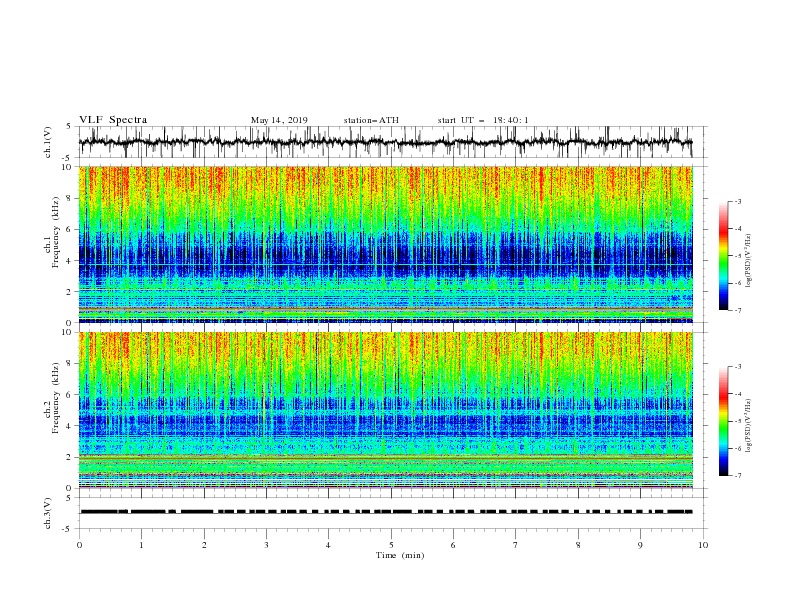Image resolution: width=792 pixels, height=612 pixels.
Task: Click the color scale bar beside ch.1 spectrogram
Action: (723, 256)
